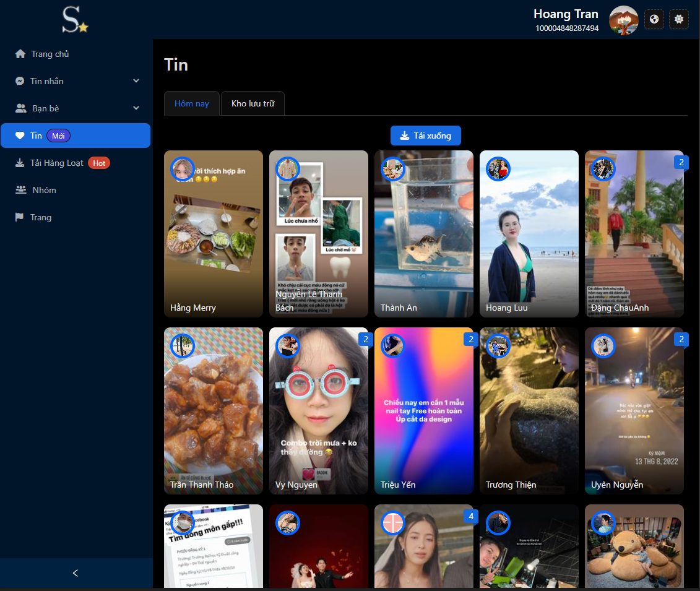Viewport: 700px width, 591px height.
Task: Open the giant teddy bear story
Action: (634, 546)
